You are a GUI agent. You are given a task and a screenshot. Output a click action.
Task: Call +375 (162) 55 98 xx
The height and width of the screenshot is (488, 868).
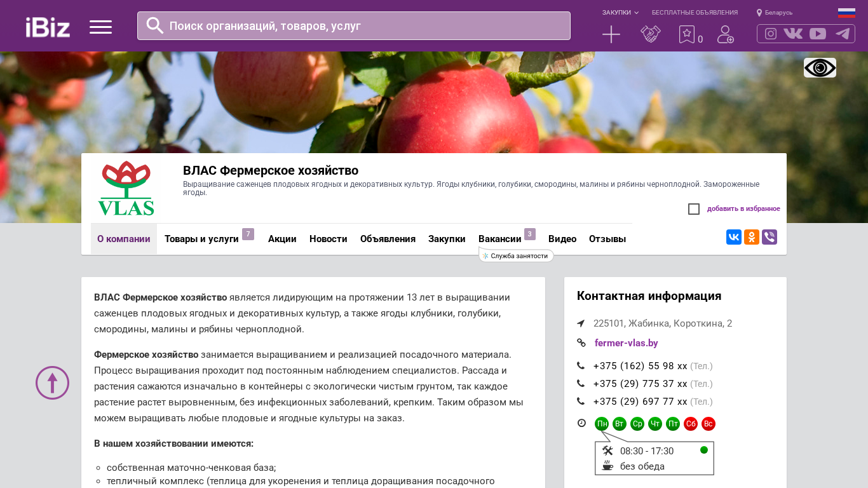pos(641,366)
